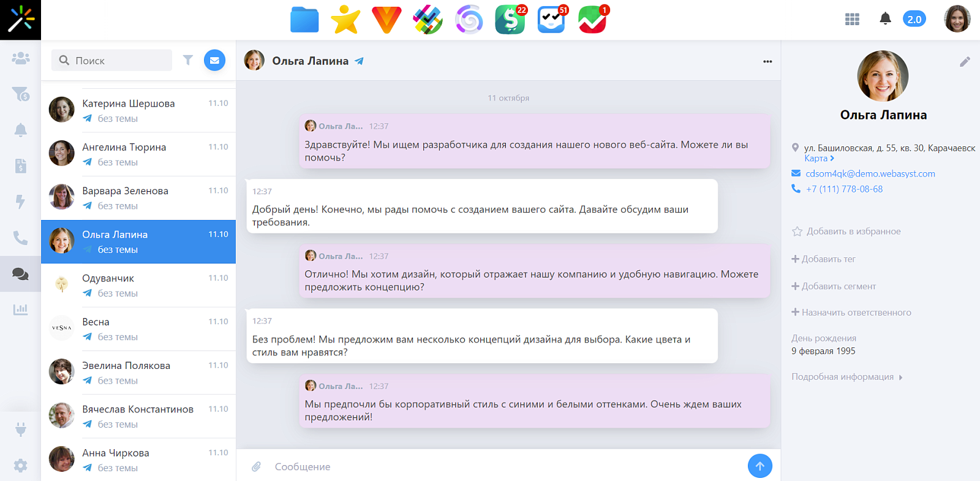Click the message starting with Здравствуйте!
The height and width of the screenshot is (481, 980).
pos(534,141)
